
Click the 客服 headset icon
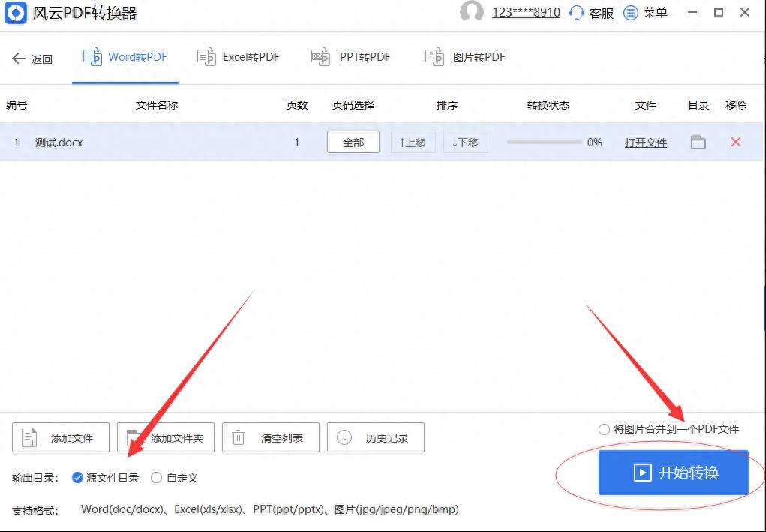[577, 12]
